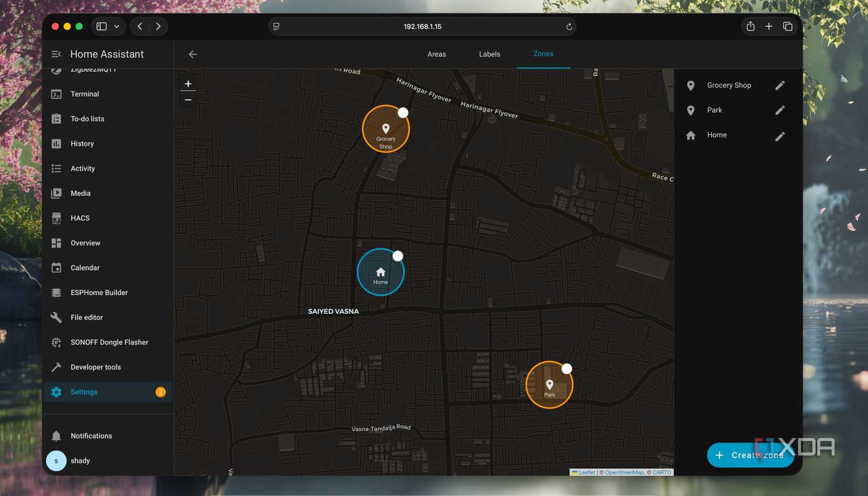This screenshot has height=496, width=868.
Task: Edit the Grocery Shop zone pencil
Action: pyautogui.click(x=780, y=85)
